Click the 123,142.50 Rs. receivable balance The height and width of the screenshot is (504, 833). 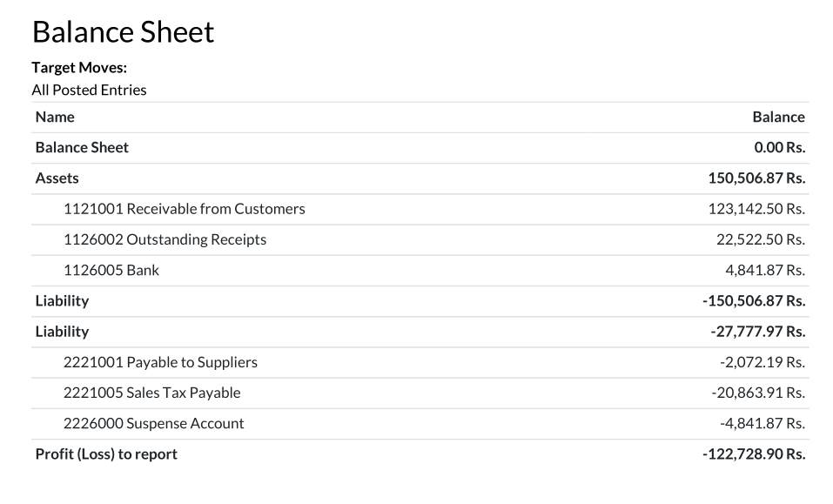pyautogui.click(x=757, y=209)
